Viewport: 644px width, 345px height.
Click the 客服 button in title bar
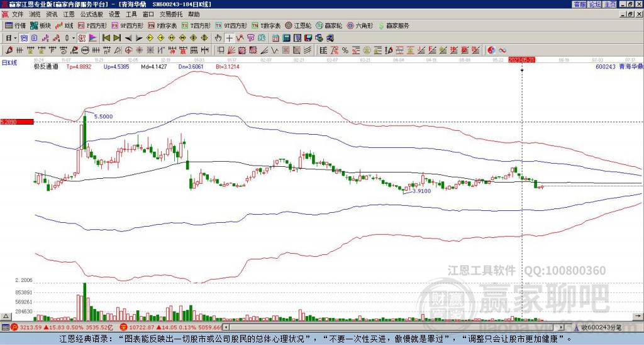[x=579, y=4]
